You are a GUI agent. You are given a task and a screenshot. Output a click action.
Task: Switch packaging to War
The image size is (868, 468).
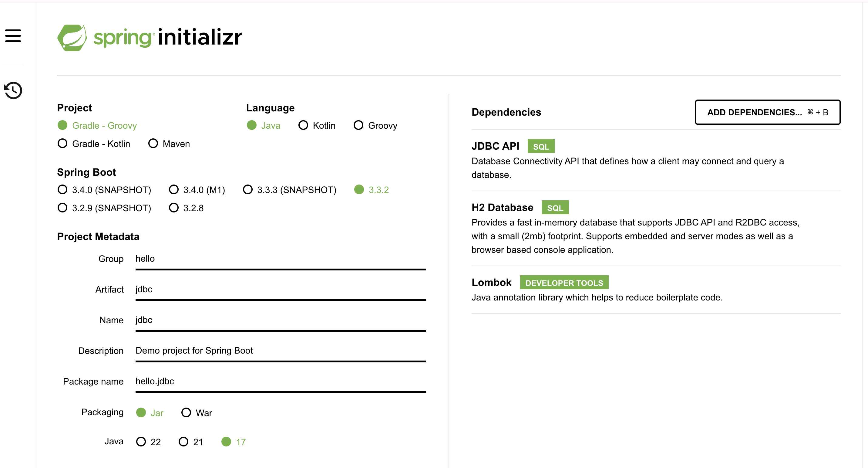[186, 413]
